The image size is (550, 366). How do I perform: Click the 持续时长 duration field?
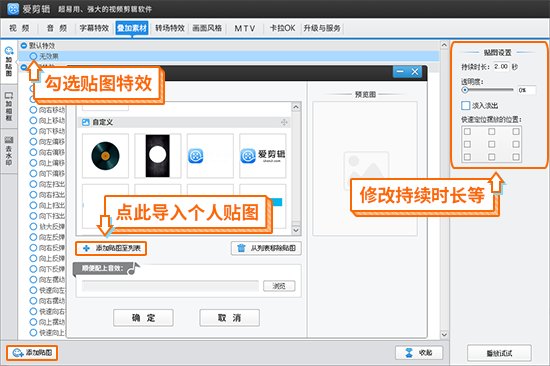pyautogui.click(x=501, y=66)
